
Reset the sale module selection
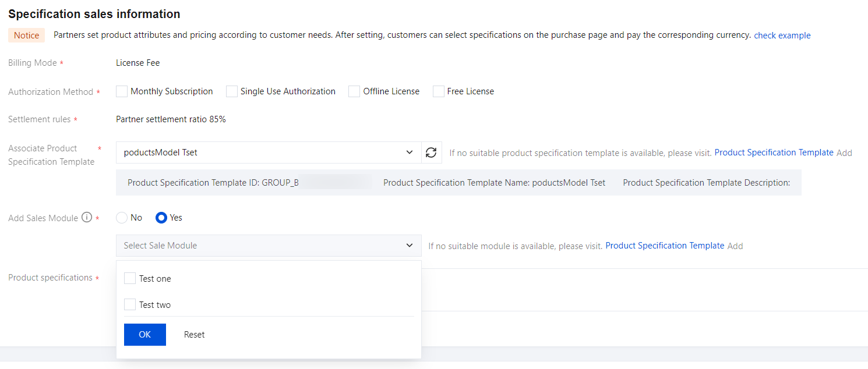pyautogui.click(x=194, y=334)
